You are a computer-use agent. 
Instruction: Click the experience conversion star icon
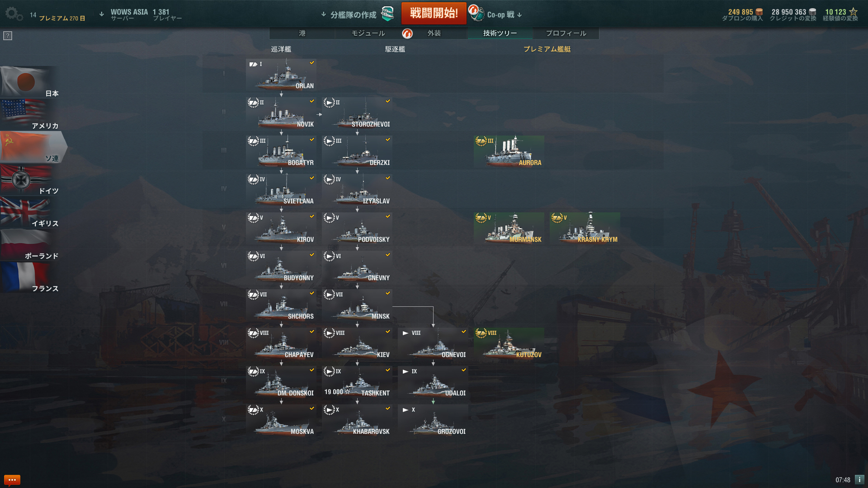coord(853,12)
